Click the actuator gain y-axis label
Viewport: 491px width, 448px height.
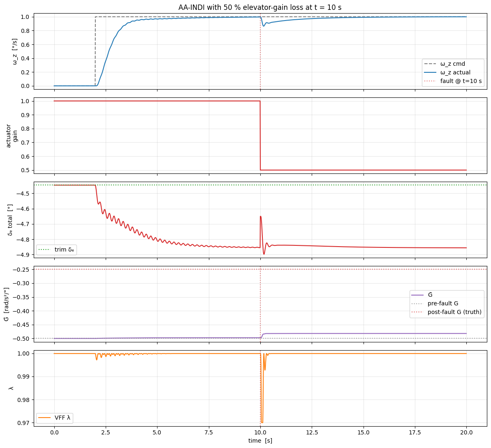[x=12, y=136]
